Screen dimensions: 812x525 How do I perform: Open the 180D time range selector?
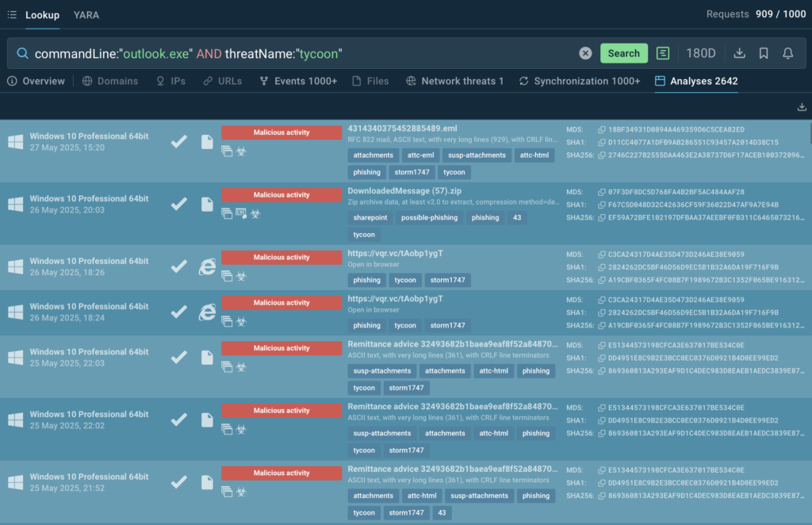701,53
